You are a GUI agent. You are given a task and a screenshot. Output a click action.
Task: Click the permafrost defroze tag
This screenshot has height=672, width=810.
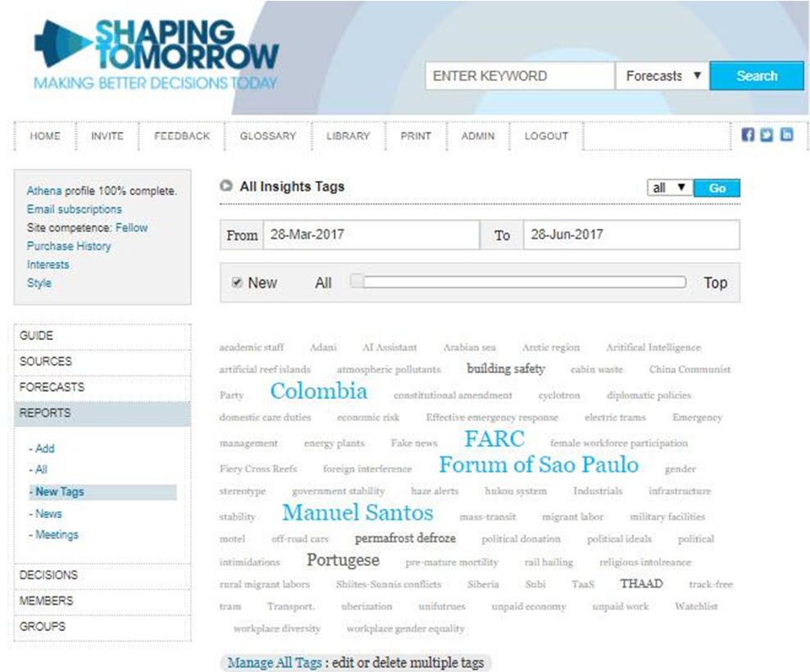[405, 538]
